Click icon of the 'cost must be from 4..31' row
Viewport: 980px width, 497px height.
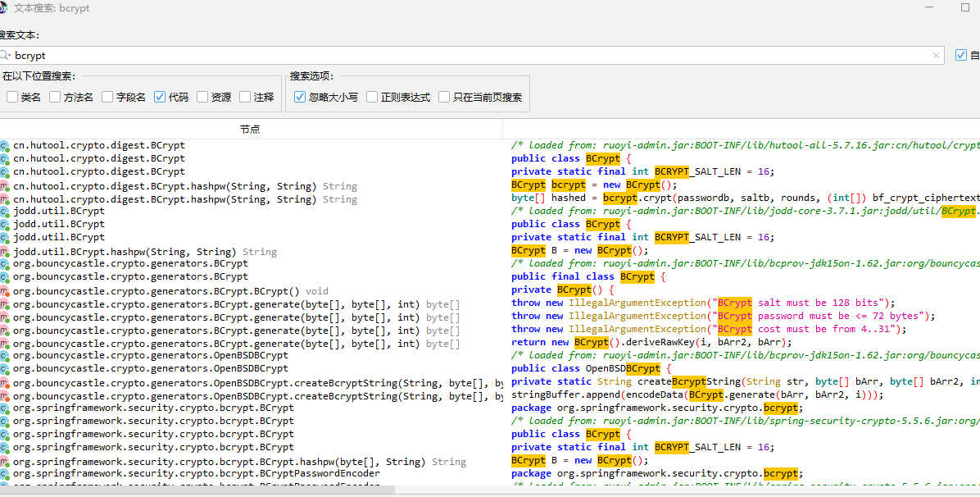coord(4,331)
